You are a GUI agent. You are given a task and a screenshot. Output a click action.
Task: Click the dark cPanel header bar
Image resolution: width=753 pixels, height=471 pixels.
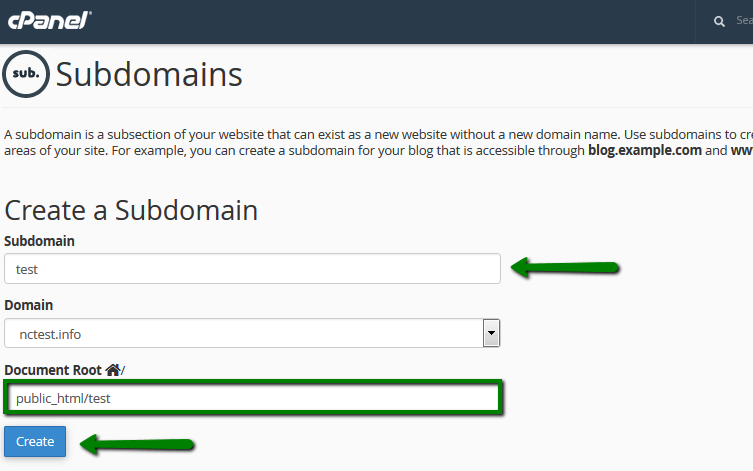click(400, 20)
